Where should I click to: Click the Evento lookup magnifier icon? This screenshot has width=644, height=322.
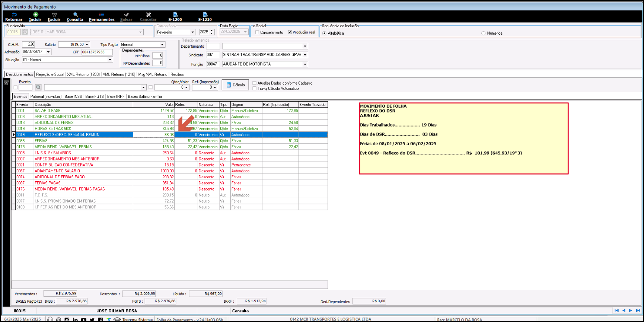click(x=38, y=87)
